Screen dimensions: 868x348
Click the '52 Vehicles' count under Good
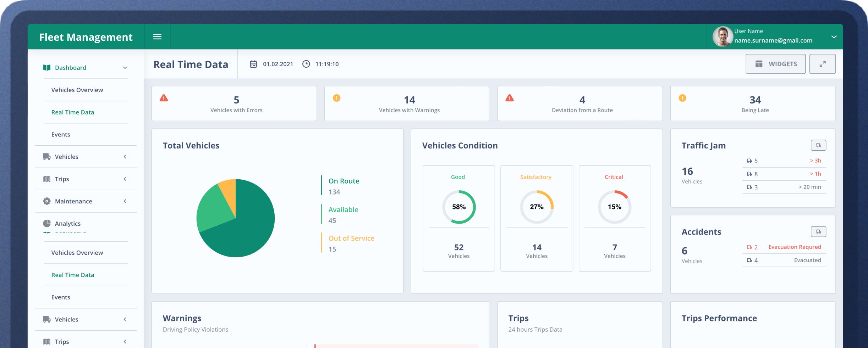(459, 251)
